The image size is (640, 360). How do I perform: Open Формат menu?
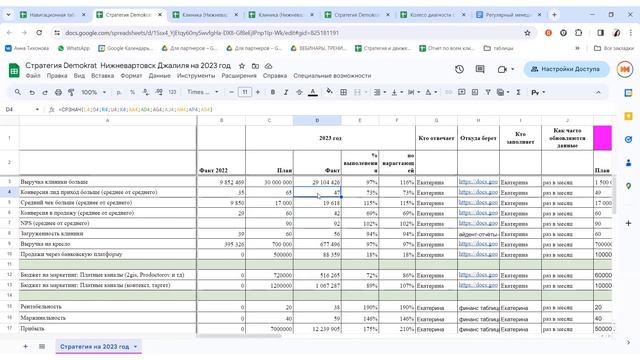pos(131,76)
